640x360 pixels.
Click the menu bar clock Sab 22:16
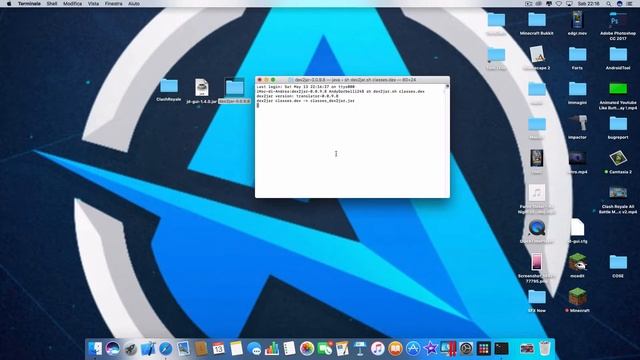point(588,3)
